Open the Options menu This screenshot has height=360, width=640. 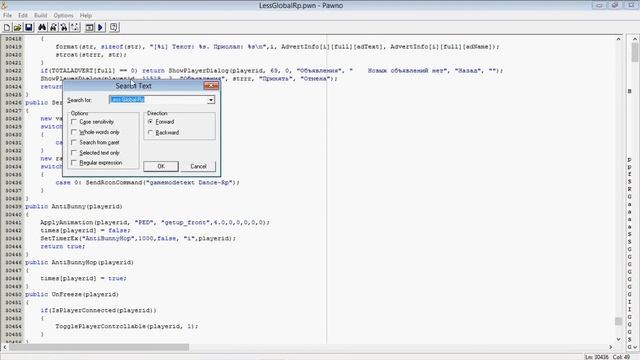(x=63, y=16)
